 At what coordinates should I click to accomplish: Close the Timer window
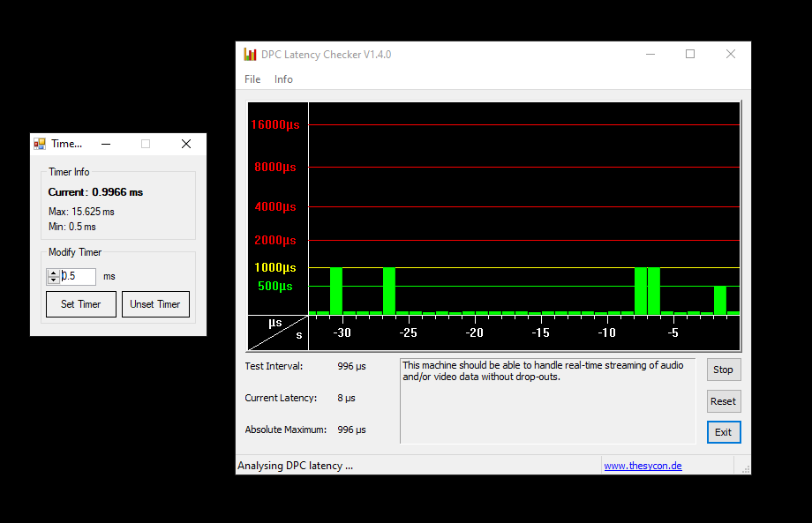point(185,144)
